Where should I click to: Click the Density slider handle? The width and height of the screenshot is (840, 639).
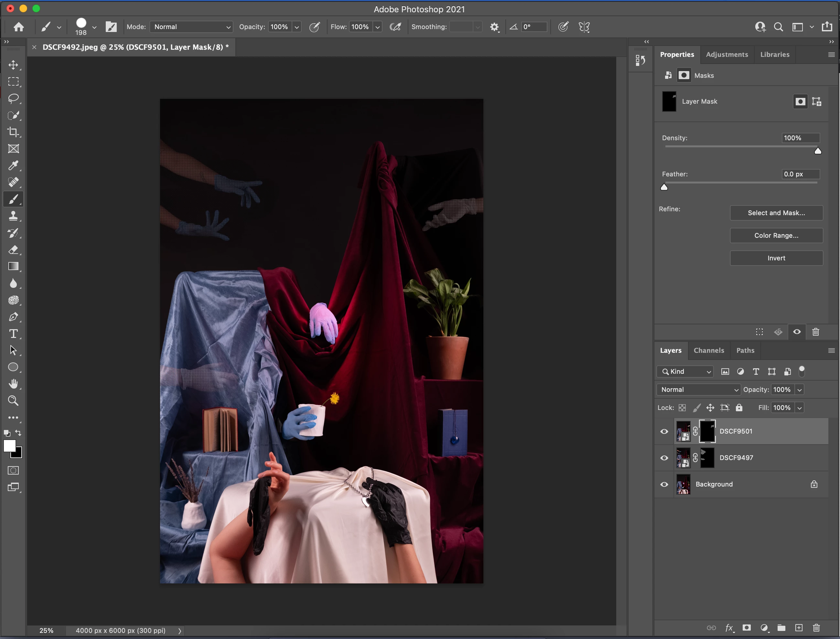(818, 151)
